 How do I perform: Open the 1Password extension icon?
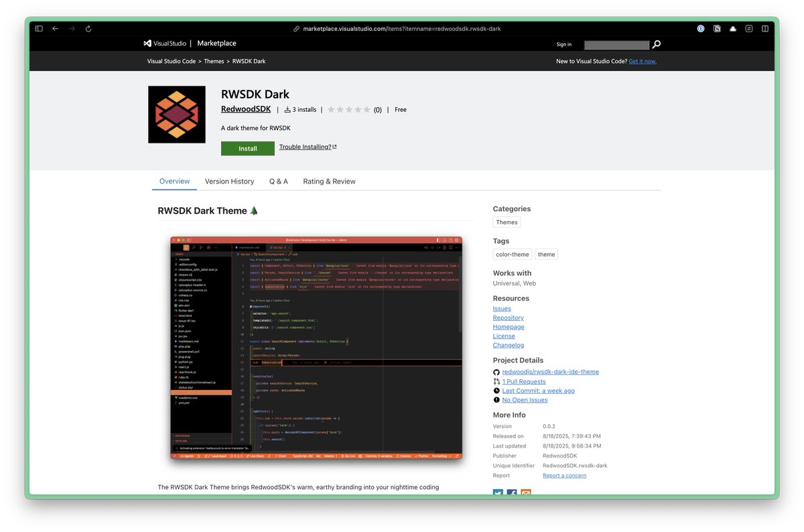click(x=701, y=29)
